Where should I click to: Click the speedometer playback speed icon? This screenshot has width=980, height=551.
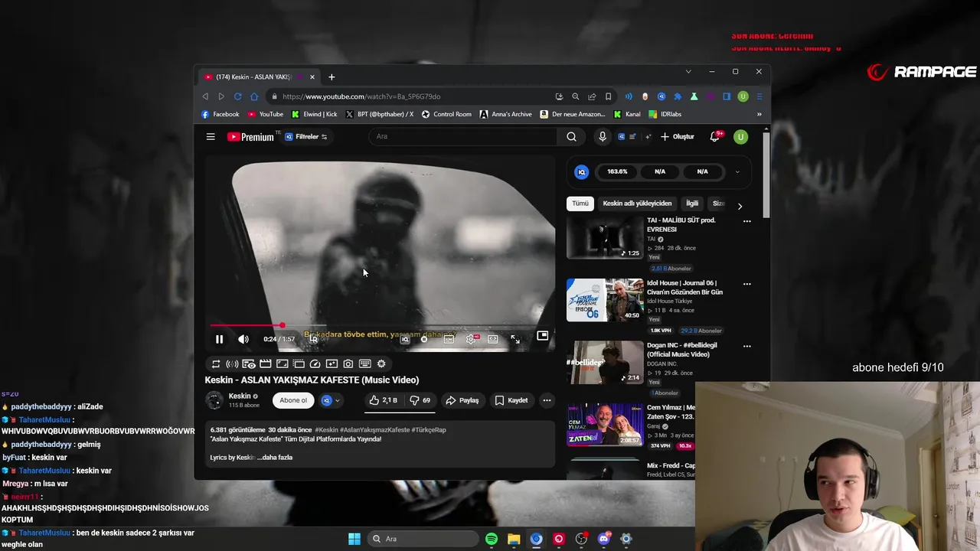(315, 364)
